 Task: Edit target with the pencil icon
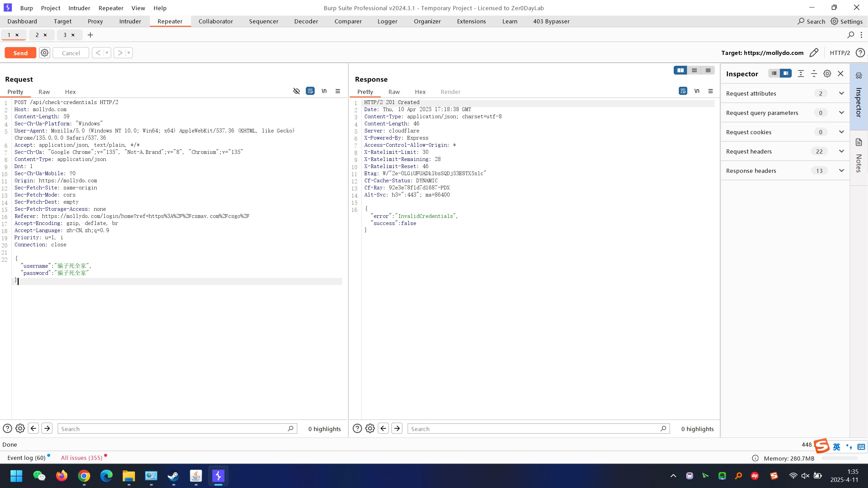pyautogui.click(x=814, y=53)
